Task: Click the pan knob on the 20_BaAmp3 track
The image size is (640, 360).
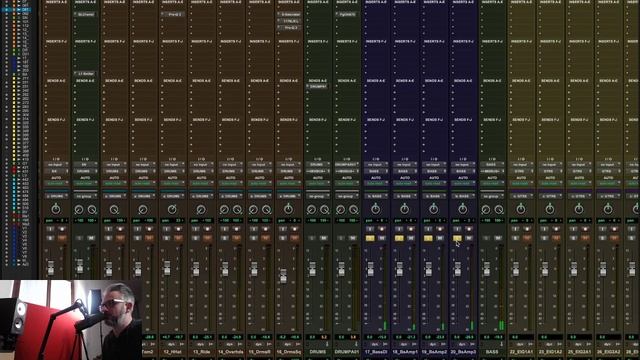Action: pyautogui.click(x=462, y=209)
